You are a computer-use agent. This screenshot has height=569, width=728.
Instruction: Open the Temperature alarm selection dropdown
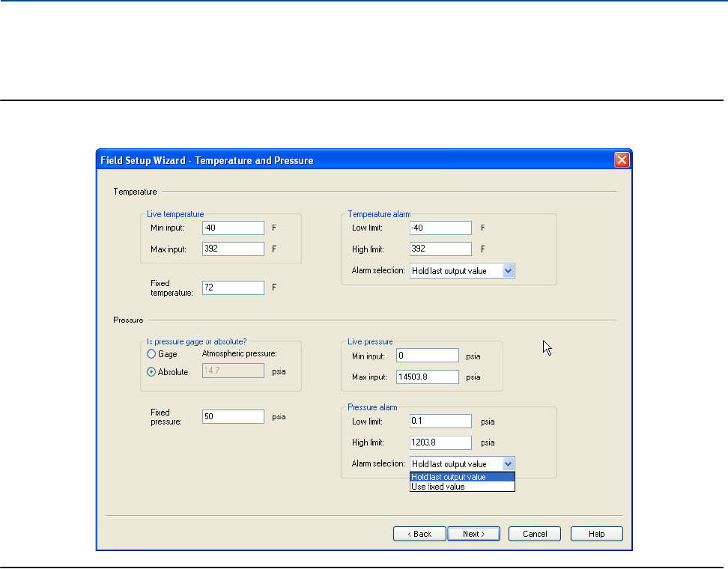tap(508, 271)
